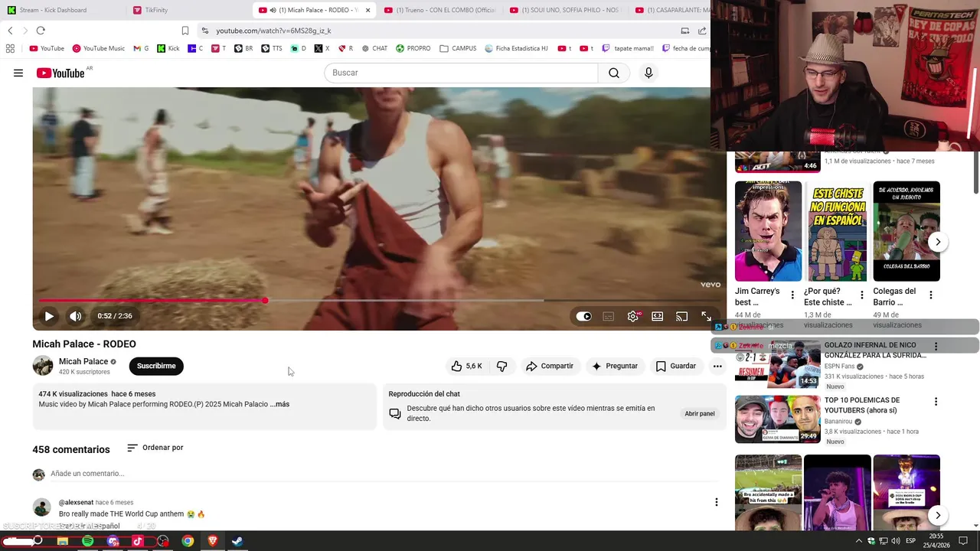Open the Ordenar por sort dropdown
Viewport: 980px width, 551px height.
pos(155,448)
